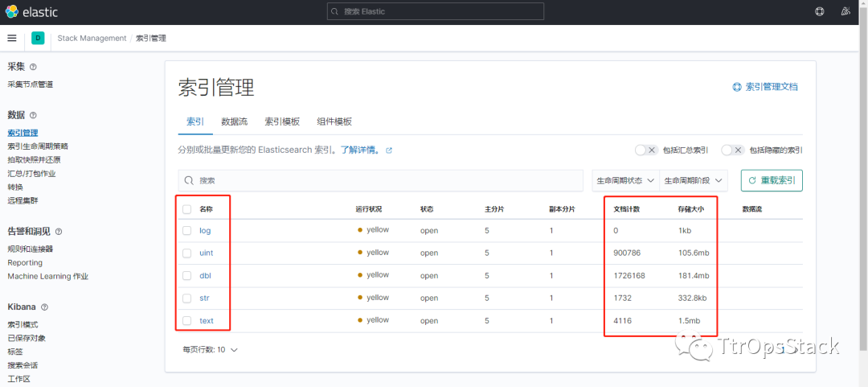Click the 搜索 Elastic global search field
The image size is (868, 387).
pos(435,11)
